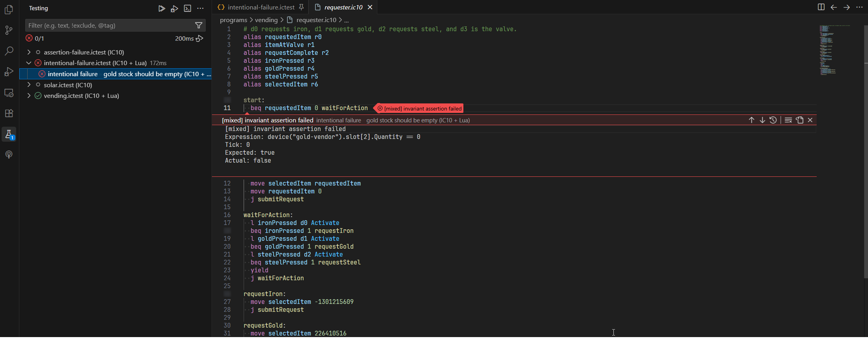
Task: Open test filter options funnel
Action: (x=199, y=25)
